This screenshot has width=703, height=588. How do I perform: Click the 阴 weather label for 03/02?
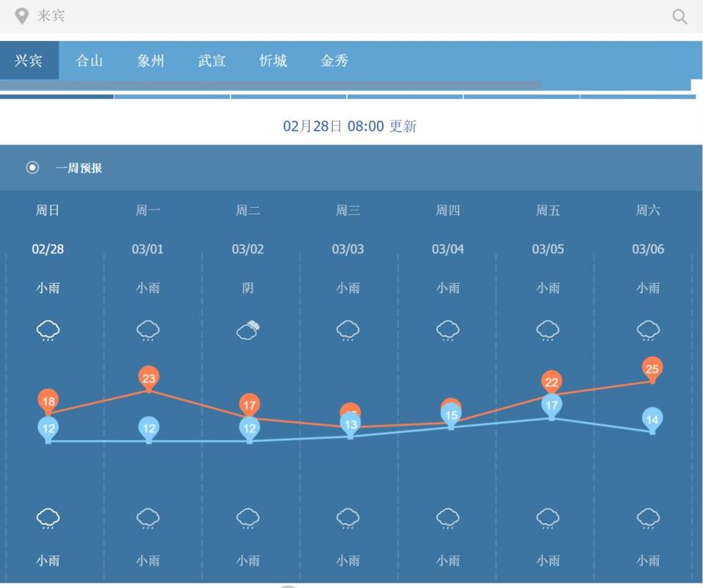[x=248, y=287]
